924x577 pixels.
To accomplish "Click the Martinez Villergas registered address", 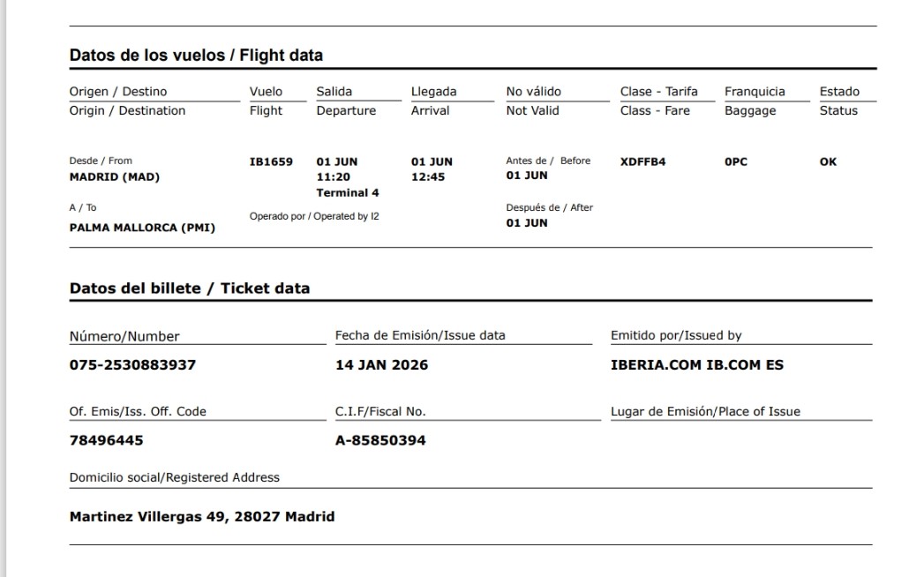I will [201, 516].
